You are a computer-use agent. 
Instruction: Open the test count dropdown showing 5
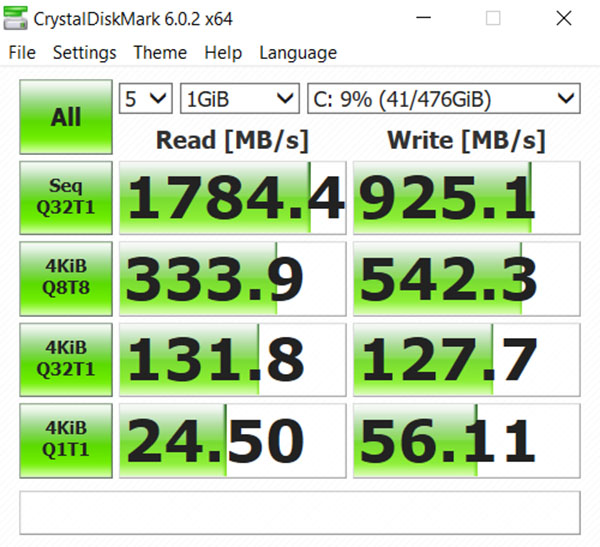(146, 98)
